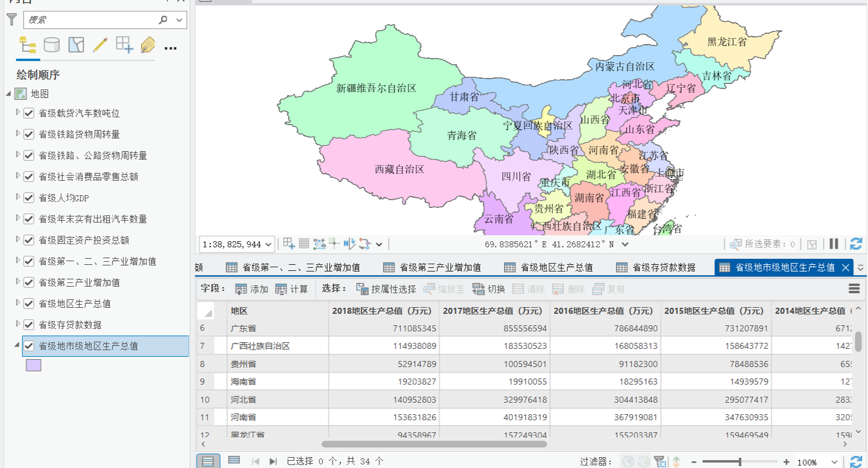The height and width of the screenshot is (468, 868).
Task: Click the 计算 field button
Action: [x=292, y=289]
